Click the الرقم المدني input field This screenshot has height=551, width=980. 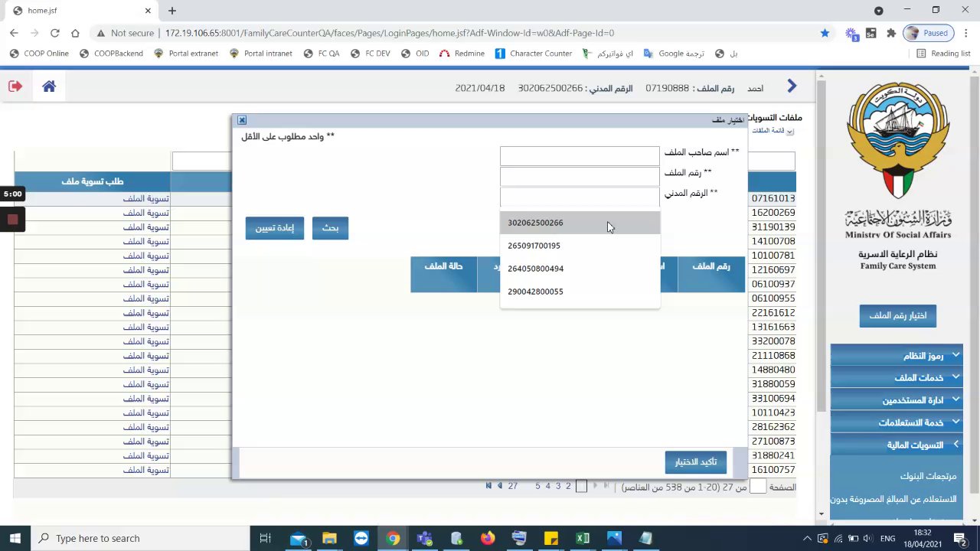pos(580,197)
